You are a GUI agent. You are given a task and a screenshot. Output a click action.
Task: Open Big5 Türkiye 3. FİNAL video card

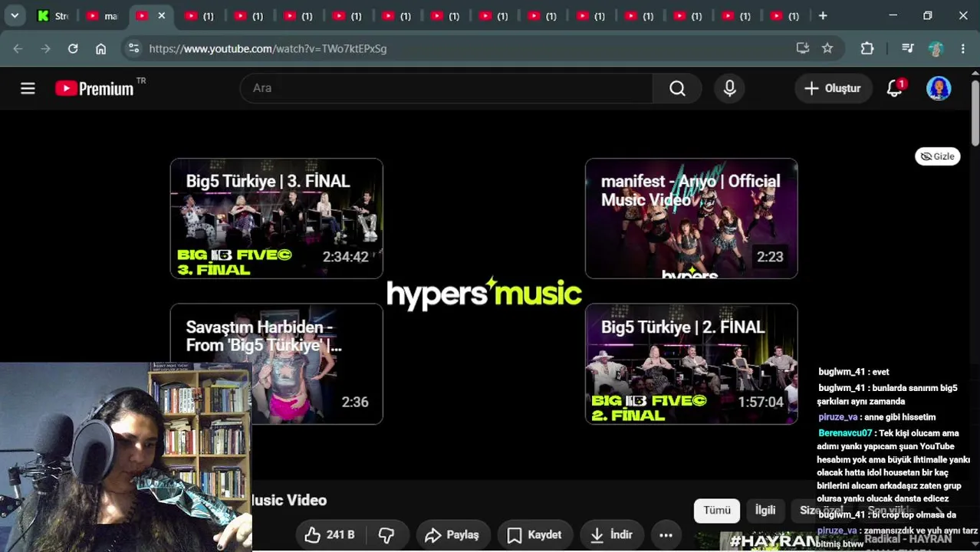click(277, 219)
